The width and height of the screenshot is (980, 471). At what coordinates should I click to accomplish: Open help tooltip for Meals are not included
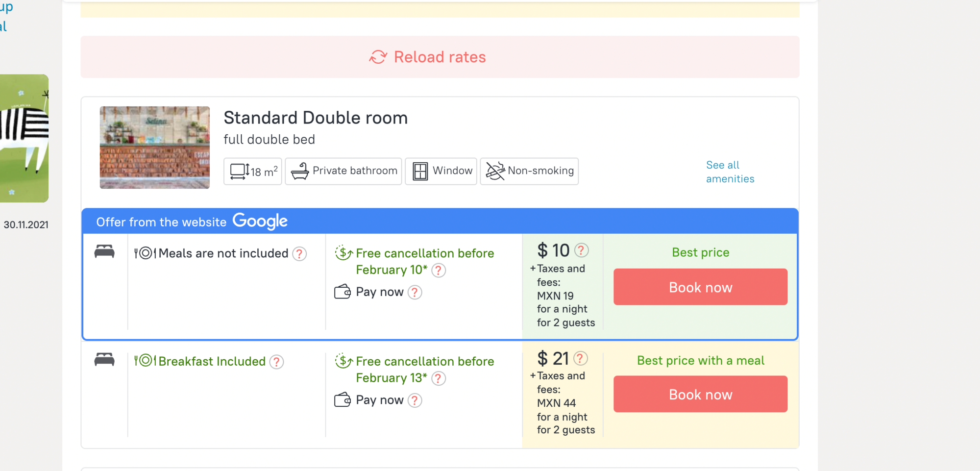[299, 254]
